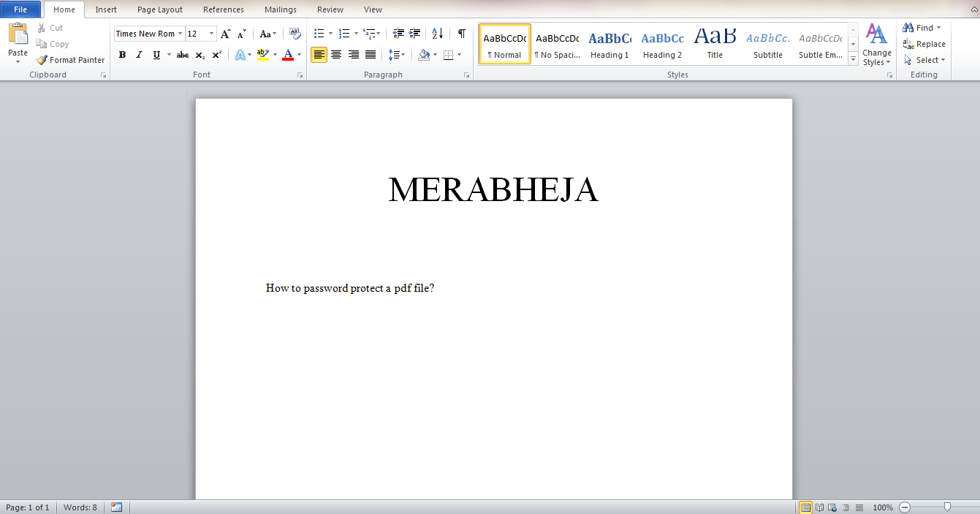The image size is (980, 514).
Task: Open the Times New Roman font dropdown
Action: click(181, 34)
